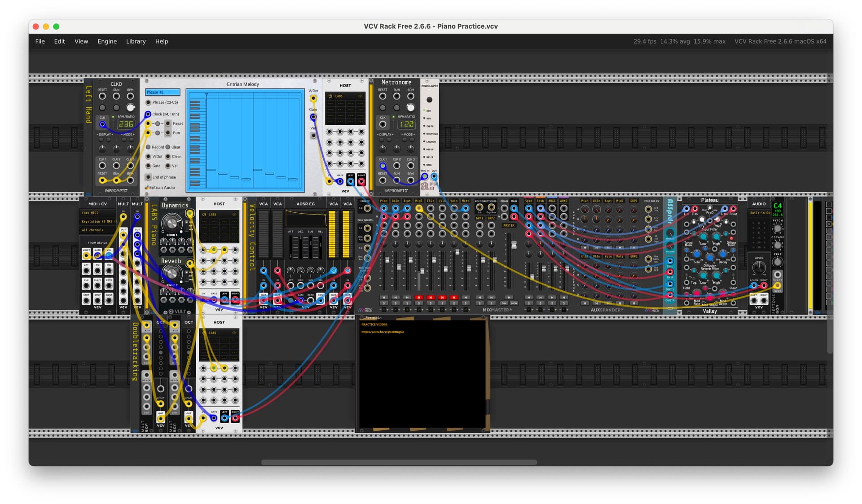
Task: Click the eye icon in the LABS Piano Host
Action: [x=234, y=215]
